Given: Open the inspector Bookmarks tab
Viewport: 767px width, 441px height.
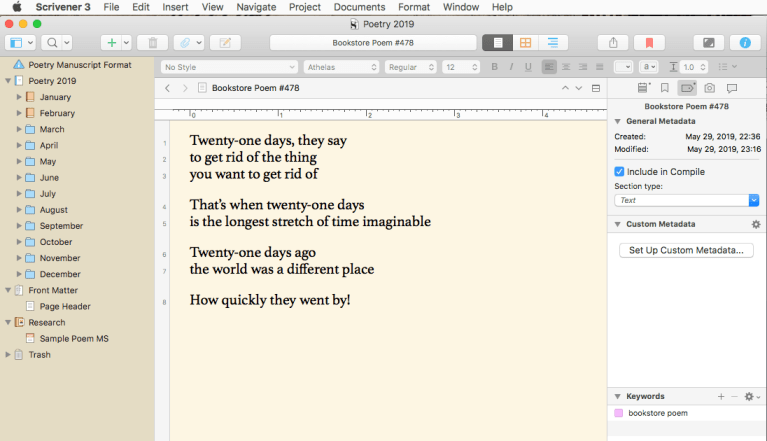Looking at the screenshot, I should [x=664, y=88].
